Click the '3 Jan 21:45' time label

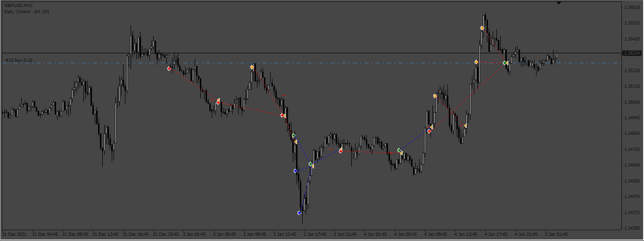345,234
